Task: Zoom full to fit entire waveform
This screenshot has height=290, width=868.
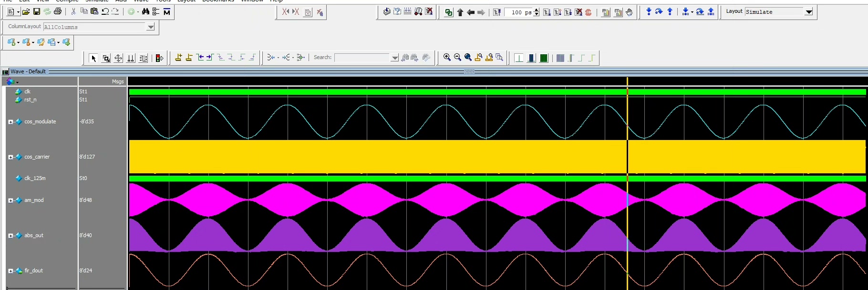Action: click(468, 57)
